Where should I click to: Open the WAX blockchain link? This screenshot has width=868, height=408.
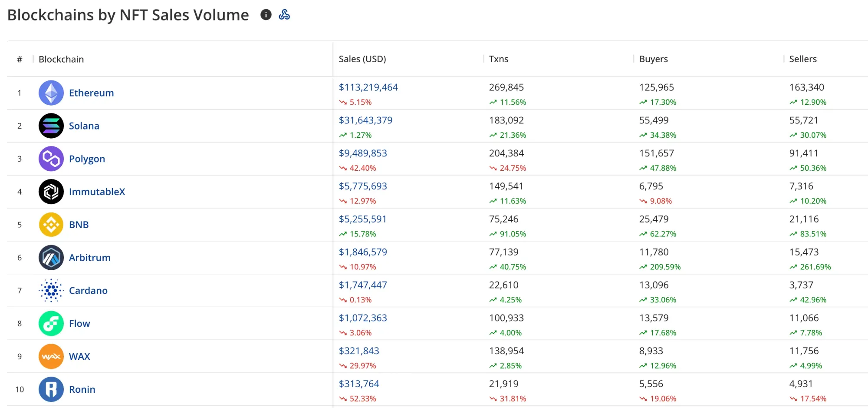79,357
